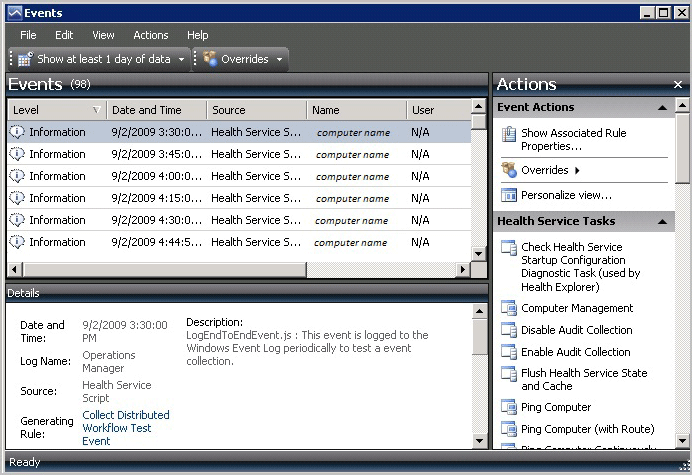Image resolution: width=692 pixels, height=475 pixels.
Task: Click events list horizontal scroll left arrow
Action: pos(15,269)
